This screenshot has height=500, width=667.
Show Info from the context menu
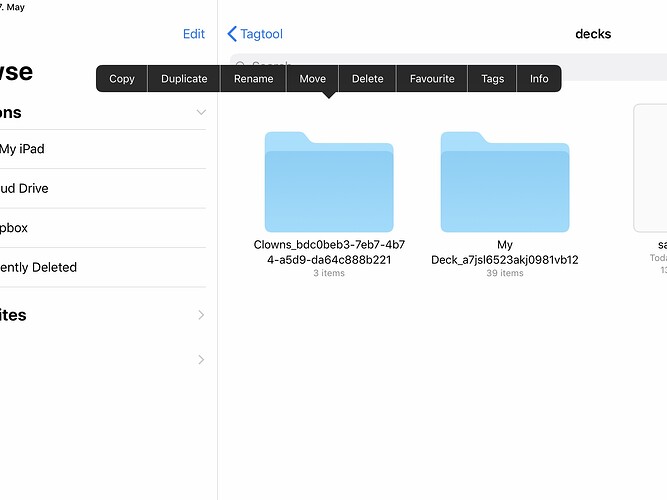pos(539,79)
